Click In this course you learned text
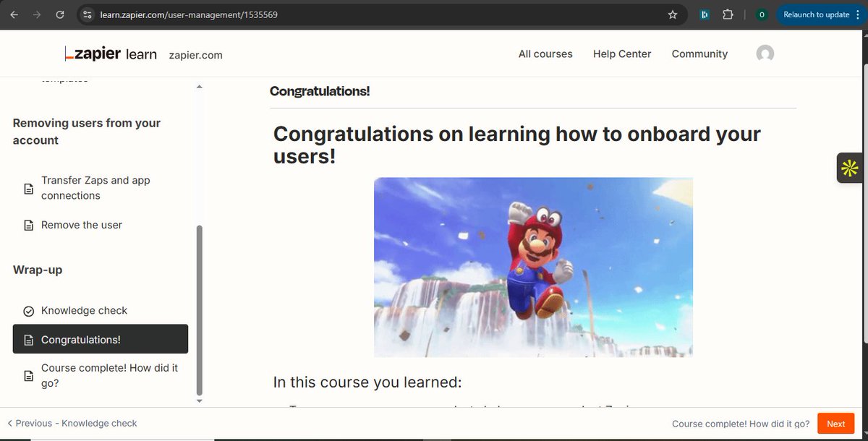 (367, 382)
